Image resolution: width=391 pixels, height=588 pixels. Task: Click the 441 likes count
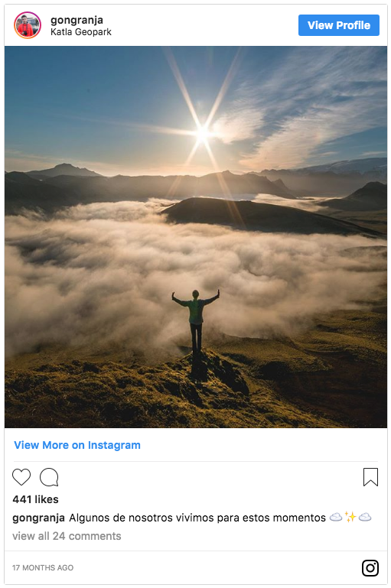coord(36,499)
